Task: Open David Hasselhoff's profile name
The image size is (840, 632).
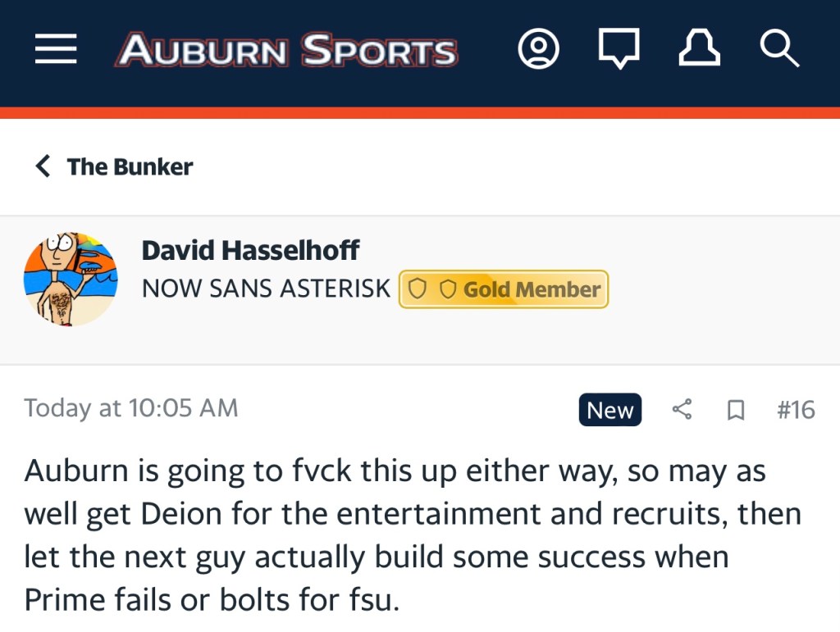Action: tap(250, 250)
